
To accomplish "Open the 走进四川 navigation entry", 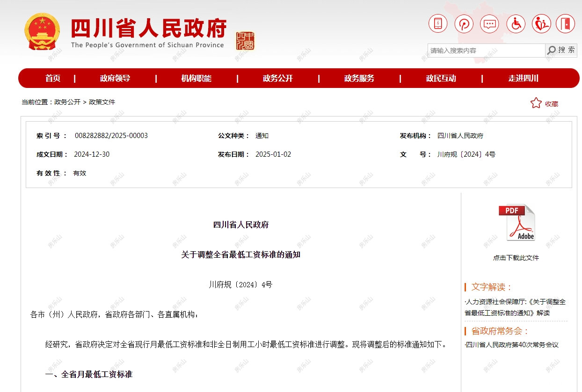I will coord(522,78).
